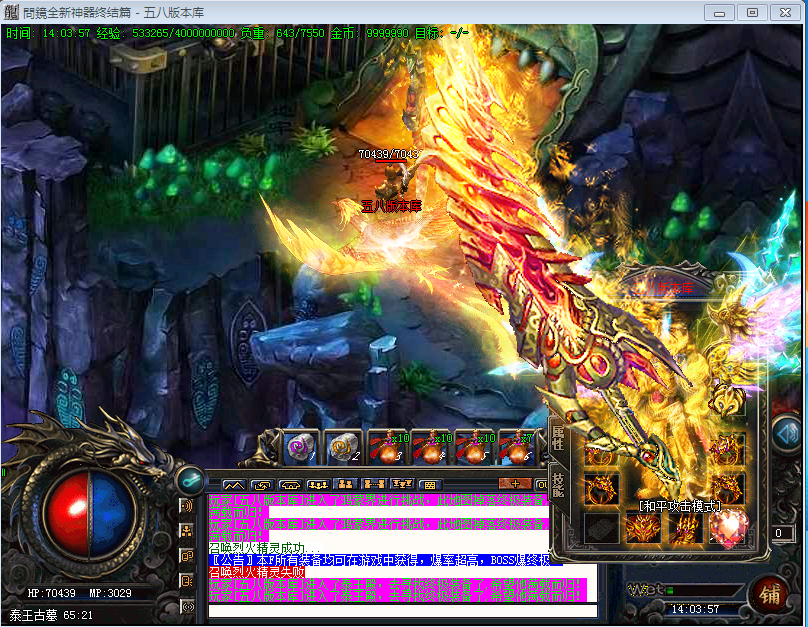Click the character name 五八版本库 on the map
808x627 pixels.
tap(392, 206)
